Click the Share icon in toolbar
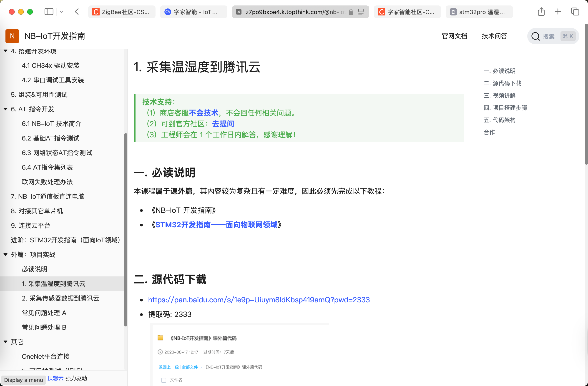This screenshot has height=386, width=588. click(x=541, y=12)
